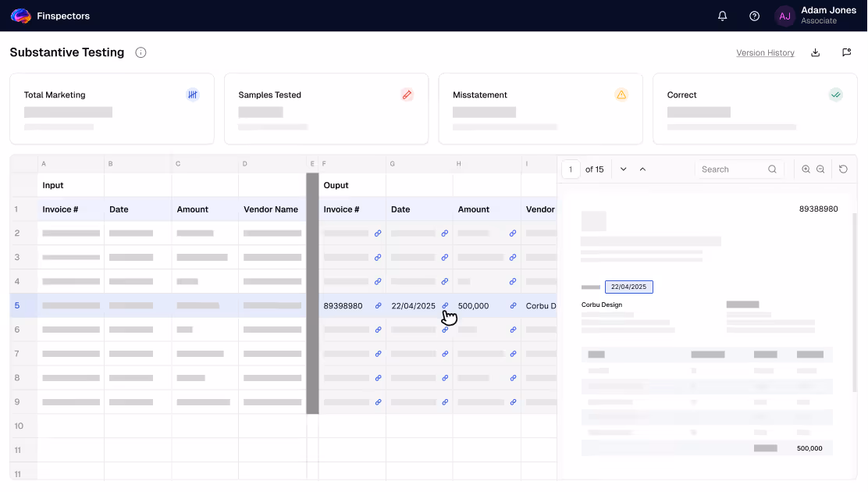Viewport: 868px width, 492px height.
Task: Go to previous page with up chevron
Action: point(642,169)
